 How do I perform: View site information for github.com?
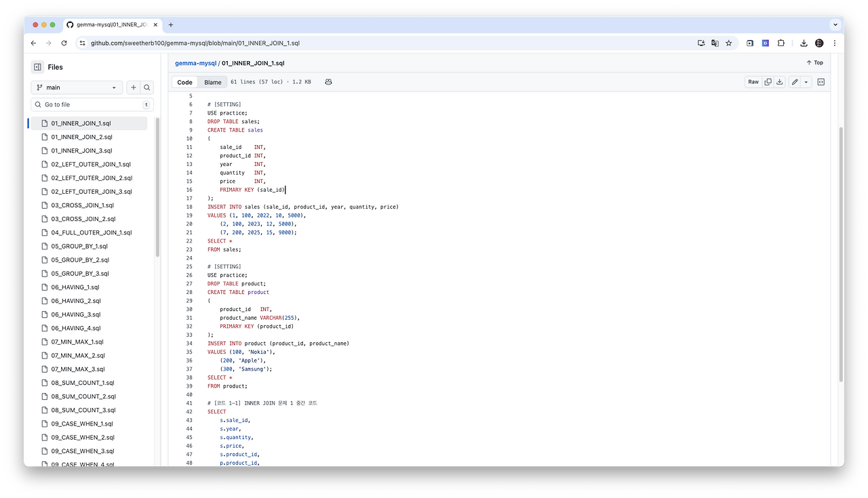[83, 43]
